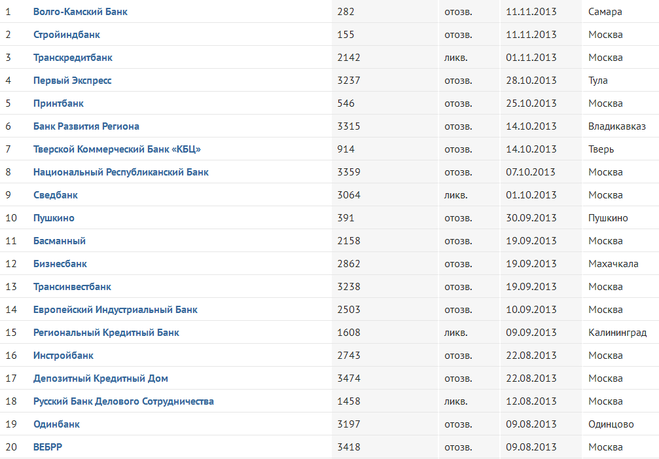Select license number 3238

(348, 287)
